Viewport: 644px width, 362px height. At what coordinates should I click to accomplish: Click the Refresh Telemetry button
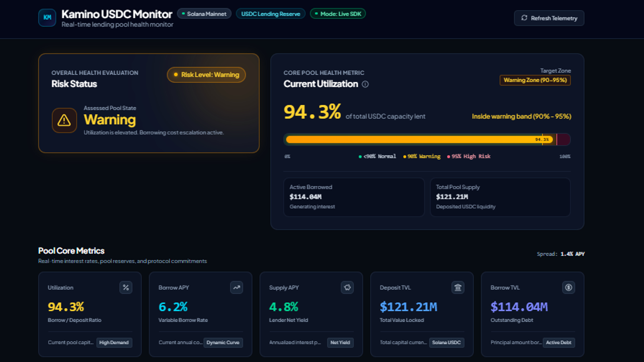click(549, 18)
